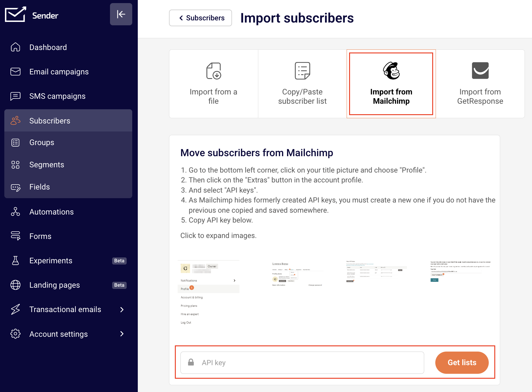Click the SMS campaigns chat icon

tap(15, 96)
